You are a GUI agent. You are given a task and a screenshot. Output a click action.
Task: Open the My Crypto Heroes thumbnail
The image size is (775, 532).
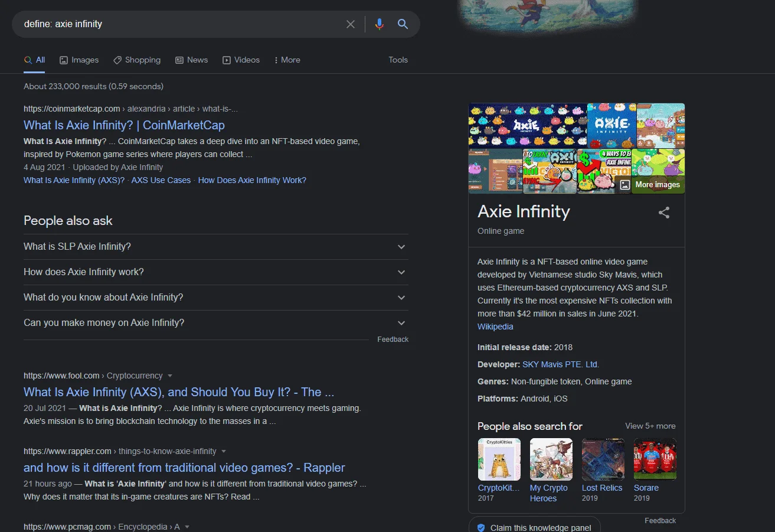[x=551, y=459]
